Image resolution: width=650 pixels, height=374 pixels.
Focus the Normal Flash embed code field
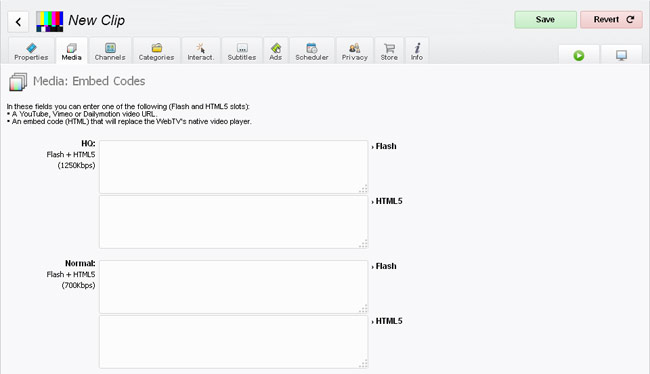click(233, 287)
